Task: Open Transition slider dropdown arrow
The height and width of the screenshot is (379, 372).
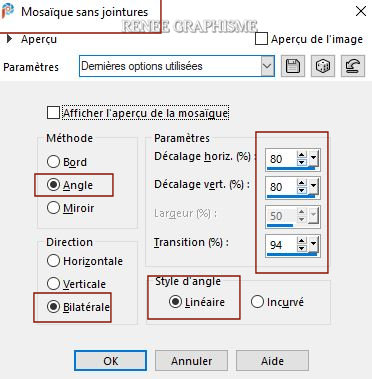Action: [313, 244]
